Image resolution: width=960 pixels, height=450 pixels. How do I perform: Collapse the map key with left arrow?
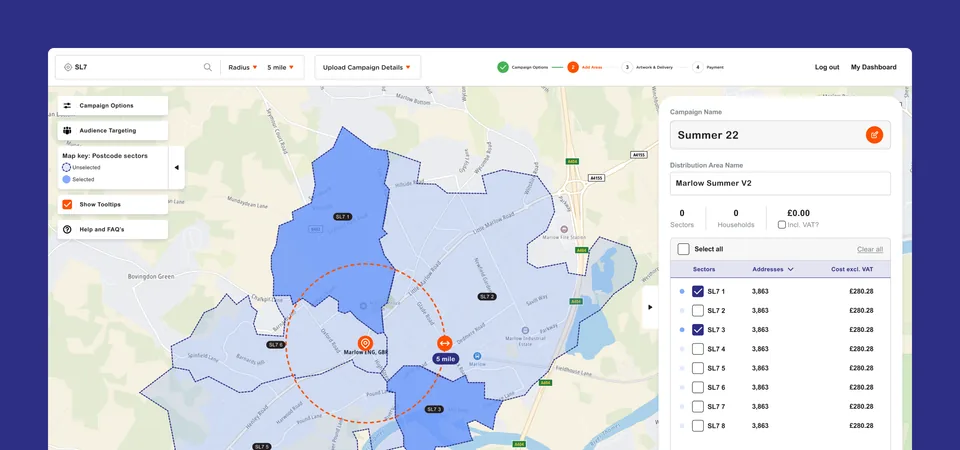[x=176, y=167]
